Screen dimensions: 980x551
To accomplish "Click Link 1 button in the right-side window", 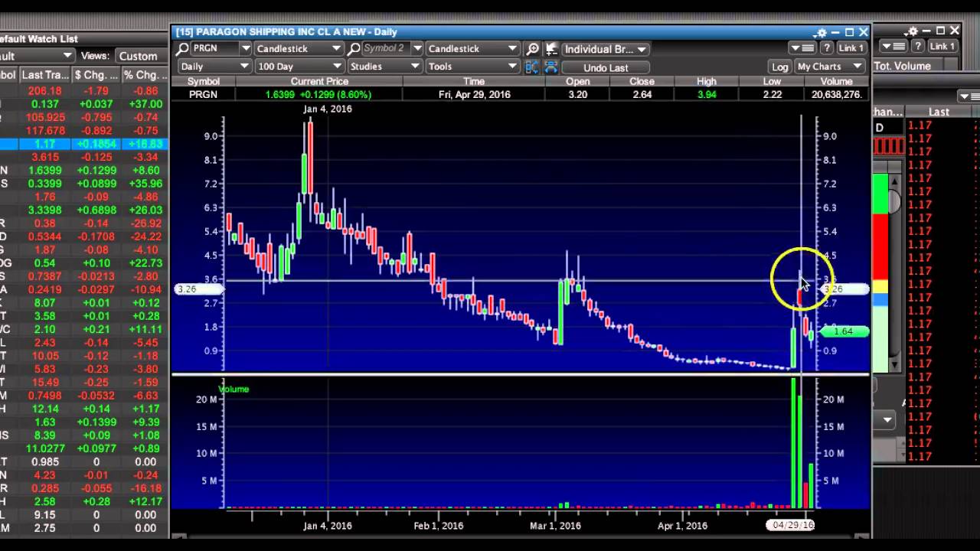I will pos(942,47).
